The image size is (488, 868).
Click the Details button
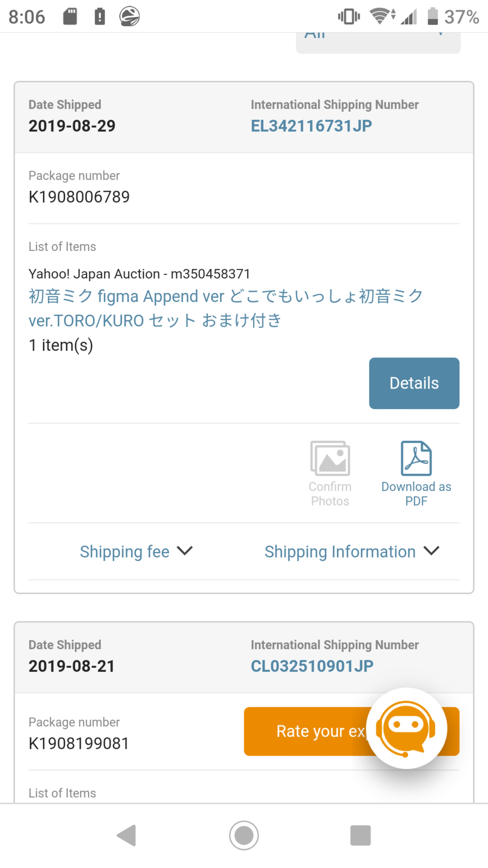tap(414, 383)
